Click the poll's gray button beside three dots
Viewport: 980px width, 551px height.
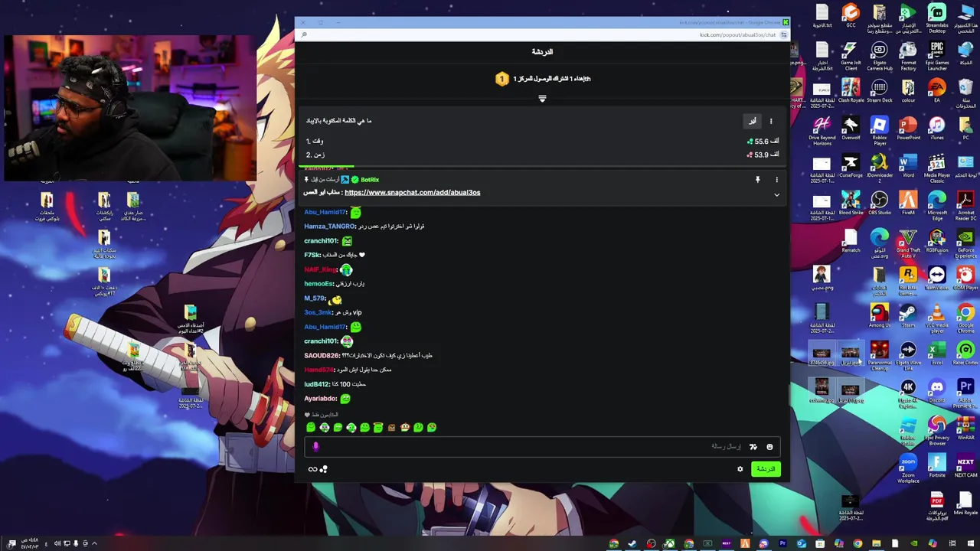click(x=752, y=121)
